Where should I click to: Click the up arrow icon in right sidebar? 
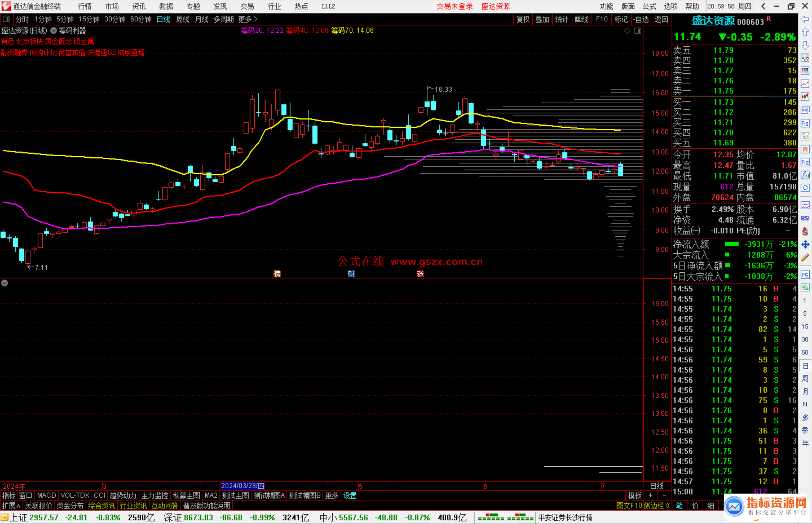(805, 32)
